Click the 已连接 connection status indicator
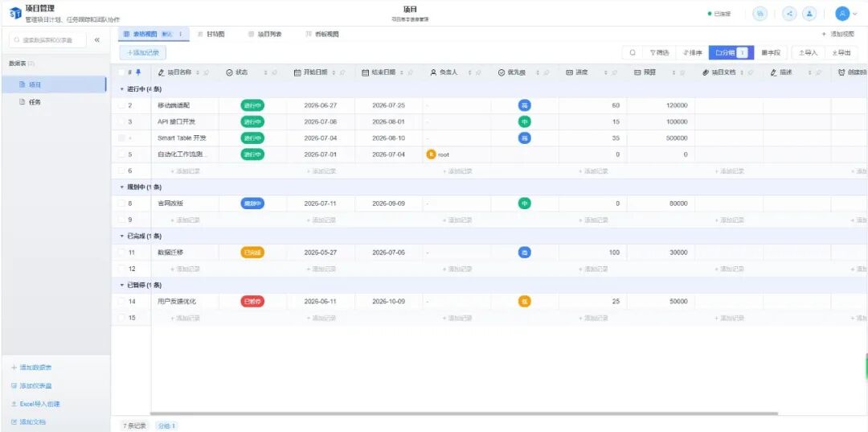The width and height of the screenshot is (868, 432). click(719, 14)
